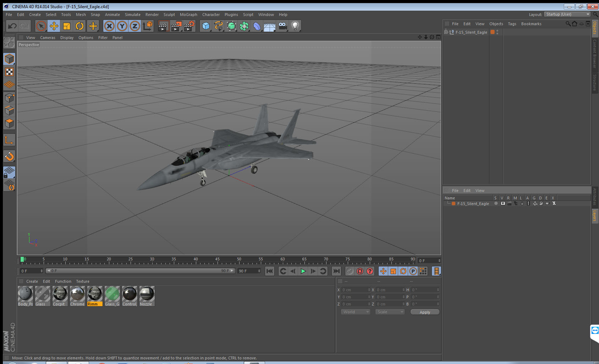Activate the Rotate tool in top toolbar
This screenshot has height=364, width=599.
tap(80, 26)
